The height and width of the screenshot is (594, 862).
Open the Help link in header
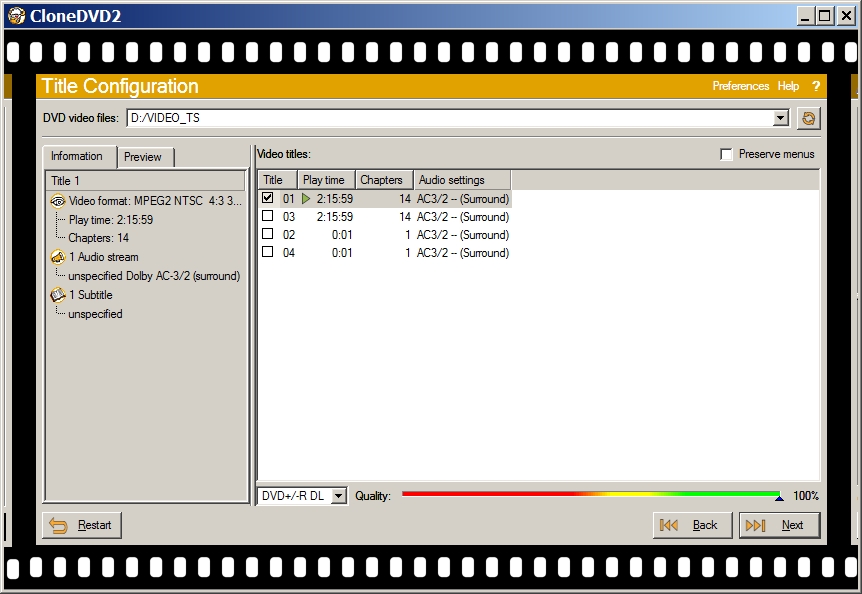pyautogui.click(x=788, y=86)
